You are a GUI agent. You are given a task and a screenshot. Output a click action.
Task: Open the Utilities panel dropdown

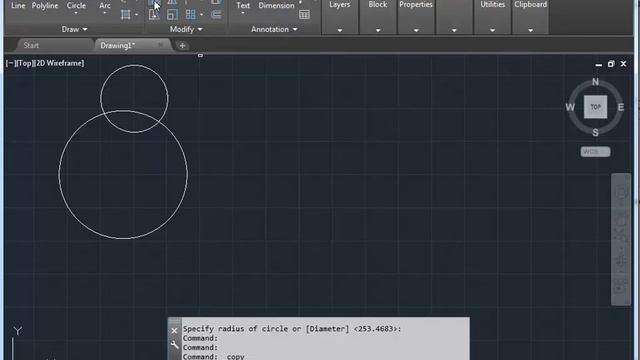coord(492,30)
